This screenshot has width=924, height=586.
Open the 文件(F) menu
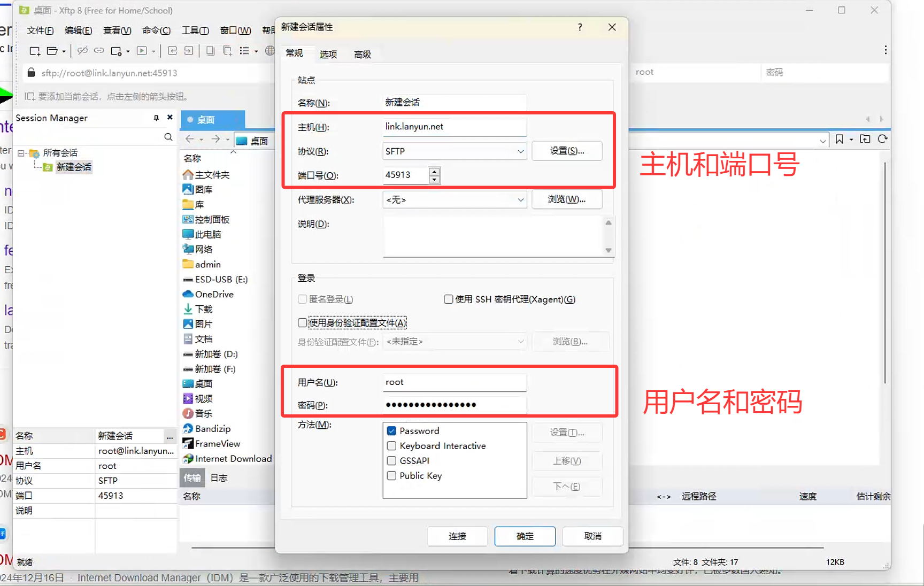[x=40, y=30]
